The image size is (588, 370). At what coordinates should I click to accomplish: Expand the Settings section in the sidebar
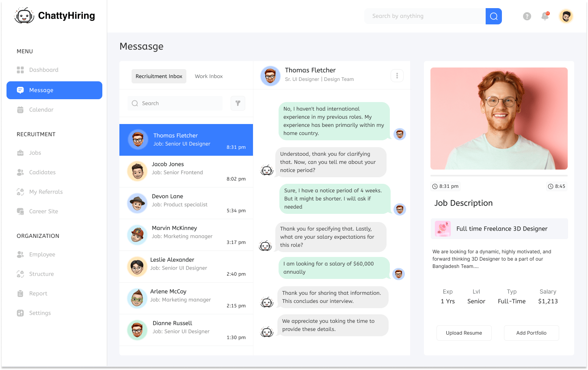39,313
